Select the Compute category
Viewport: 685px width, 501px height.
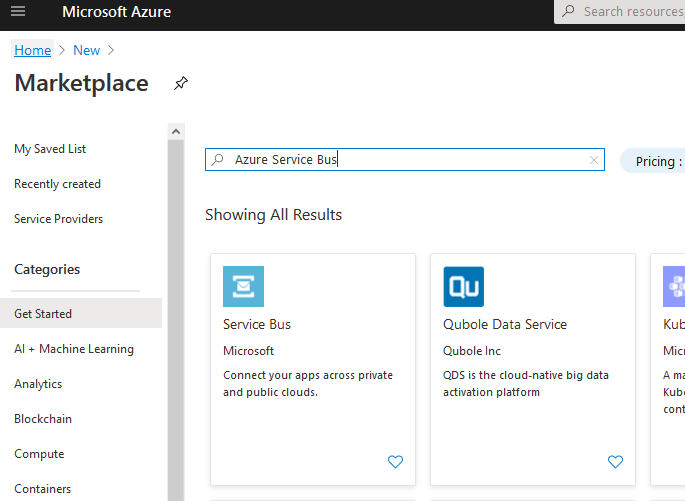[x=39, y=454]
